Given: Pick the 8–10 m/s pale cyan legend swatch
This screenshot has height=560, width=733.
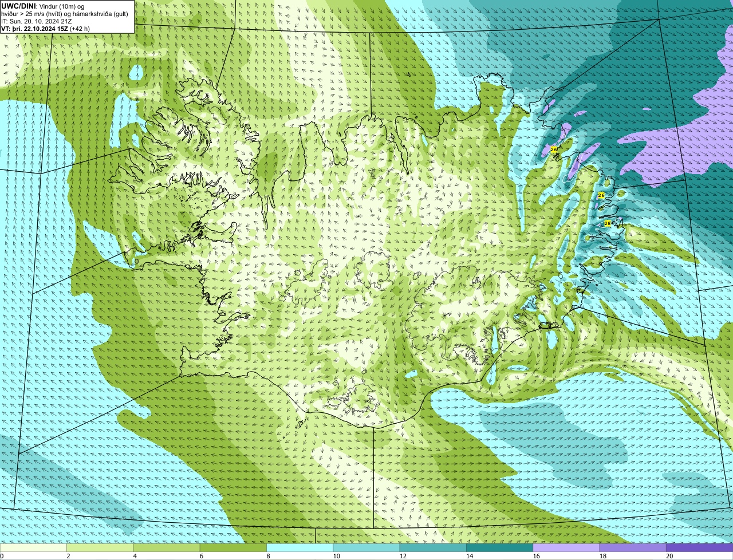Looking at the screenshot, I should coord(300,547).
